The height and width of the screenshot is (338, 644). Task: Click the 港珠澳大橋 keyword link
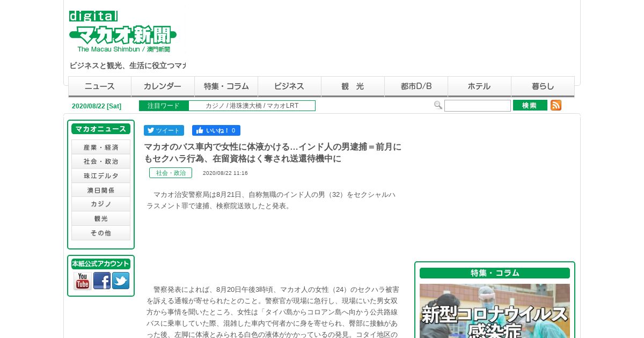coord(246,106)
